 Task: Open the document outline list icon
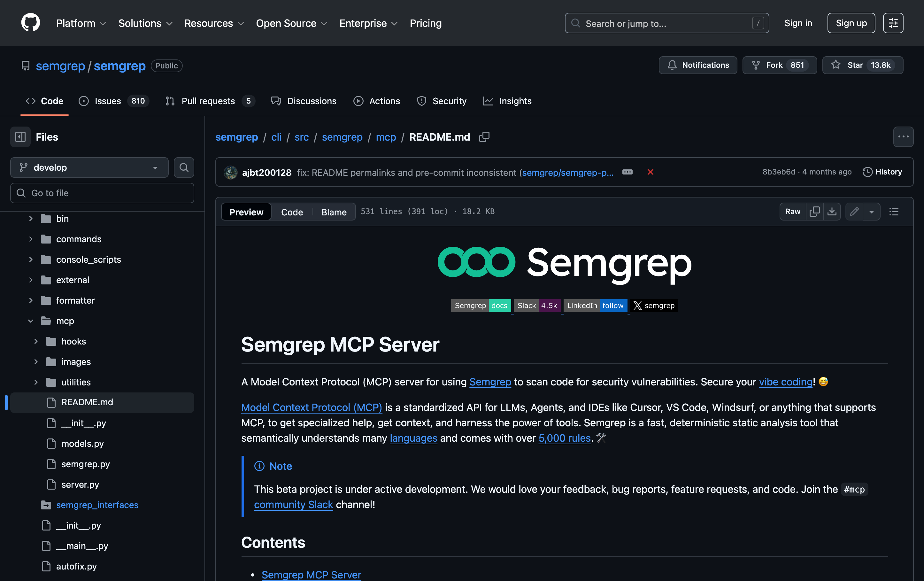(894, 212)
